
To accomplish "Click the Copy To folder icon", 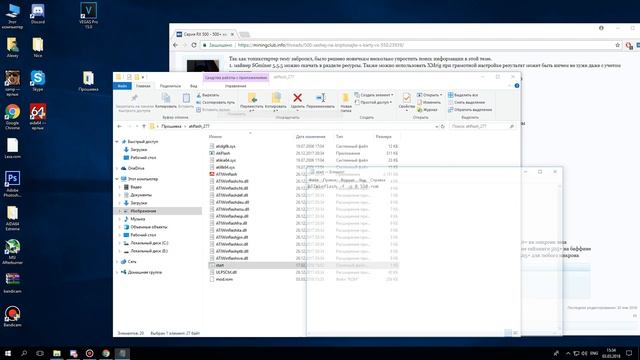I will click(276, 98).
